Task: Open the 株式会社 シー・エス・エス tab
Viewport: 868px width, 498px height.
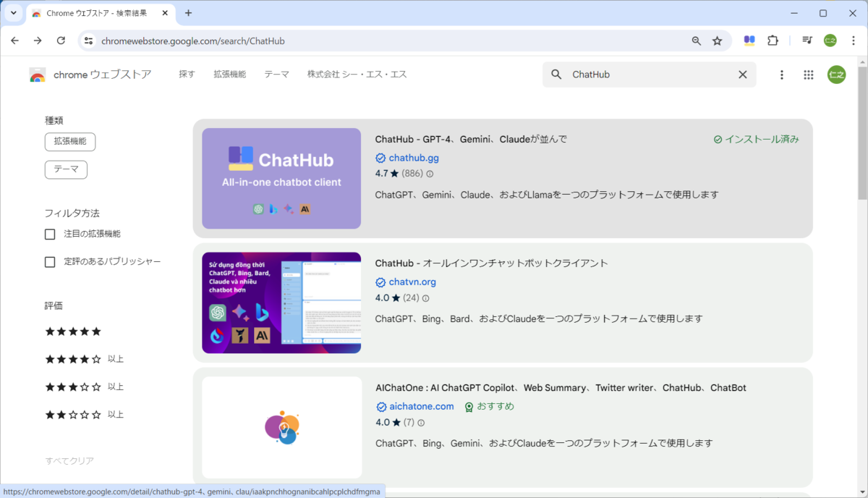Action: pyautogui.click(x=357, y=75)
